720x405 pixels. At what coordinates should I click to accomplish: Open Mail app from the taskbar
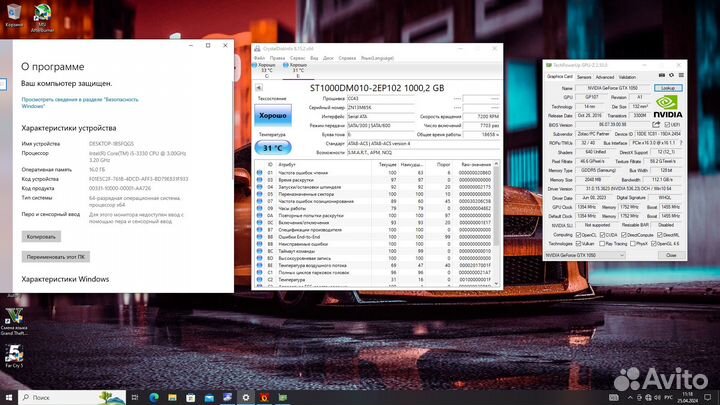[209, 397]
